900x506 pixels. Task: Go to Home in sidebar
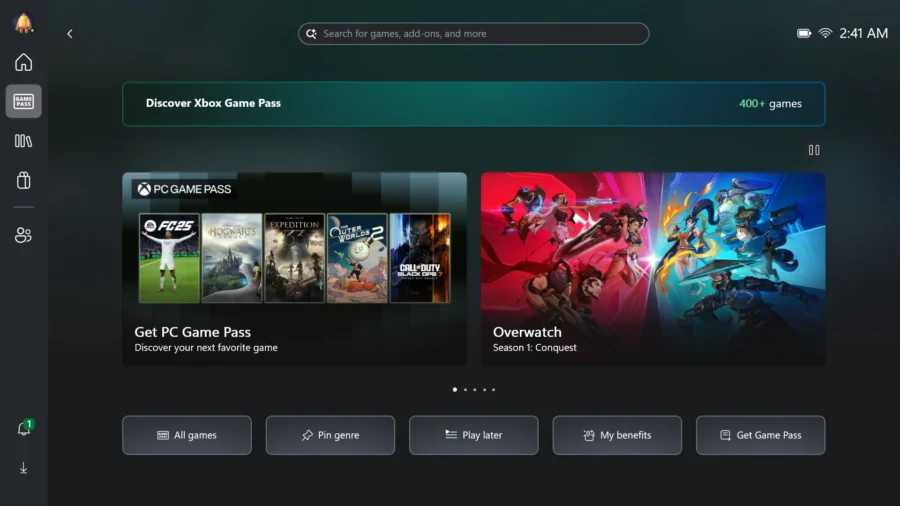(x=24, y=62)
